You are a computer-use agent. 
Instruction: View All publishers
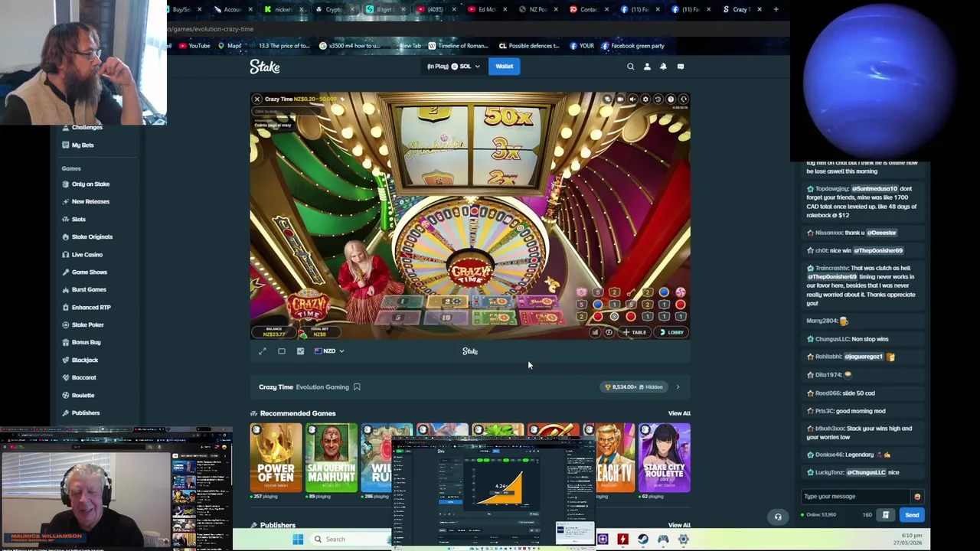(679, 525)
